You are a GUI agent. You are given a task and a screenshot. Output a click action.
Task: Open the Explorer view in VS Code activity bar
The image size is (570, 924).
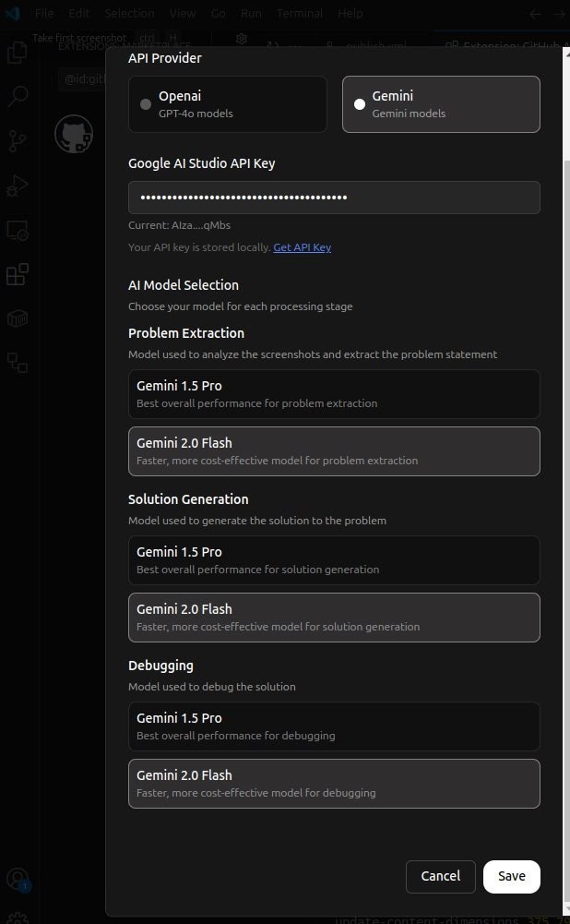pyautogui.click(x=17, y=52)
